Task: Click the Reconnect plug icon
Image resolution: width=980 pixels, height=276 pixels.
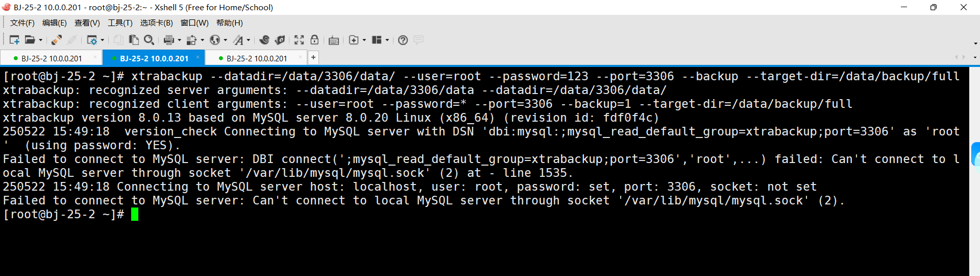Action: (57, 40)
